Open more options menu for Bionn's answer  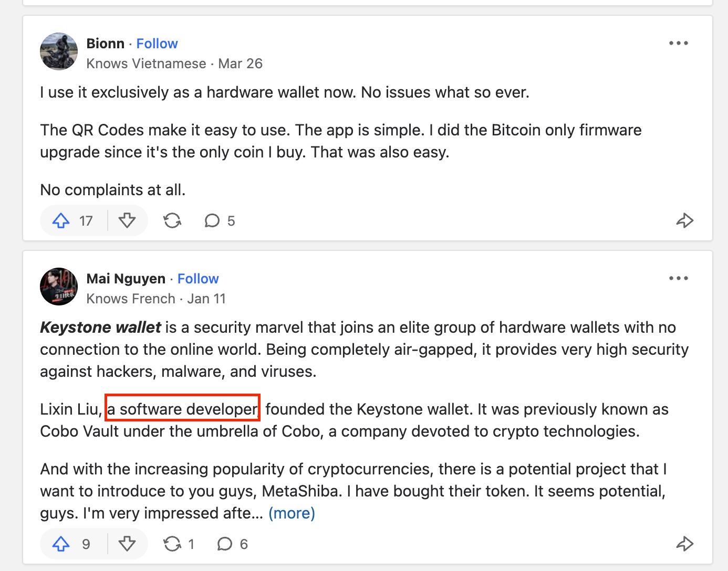click(678, 44)
